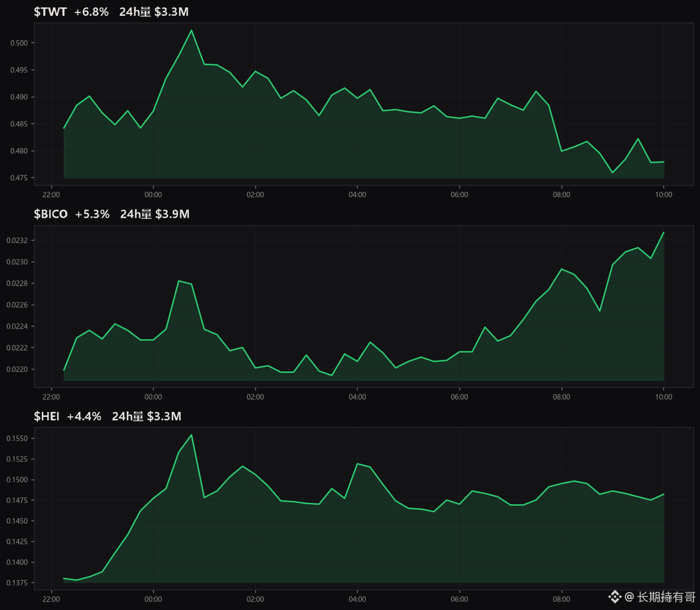Click the +4.4% change next to $HEI
This screenshot has width=700, height=610.
(x=84, y=416)
